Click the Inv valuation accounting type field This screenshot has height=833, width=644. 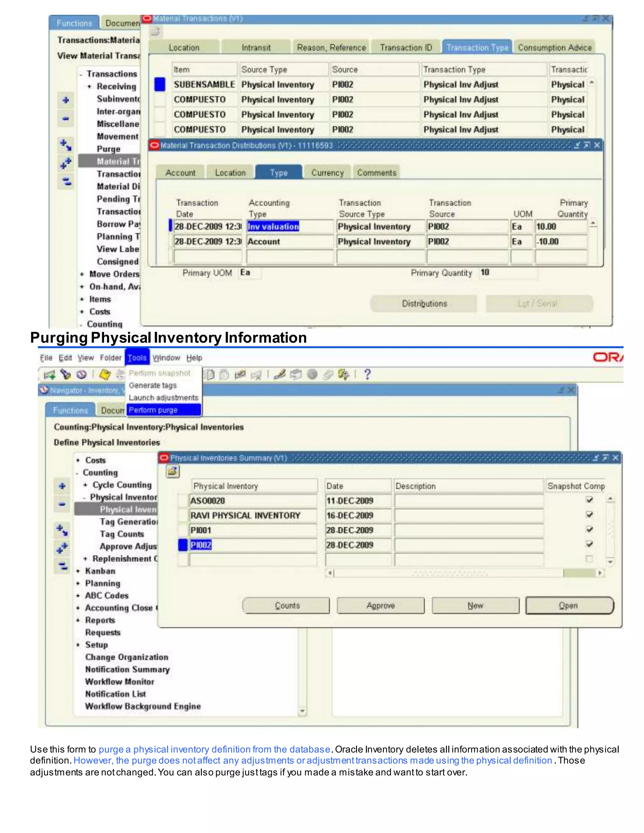click(290, 227)
